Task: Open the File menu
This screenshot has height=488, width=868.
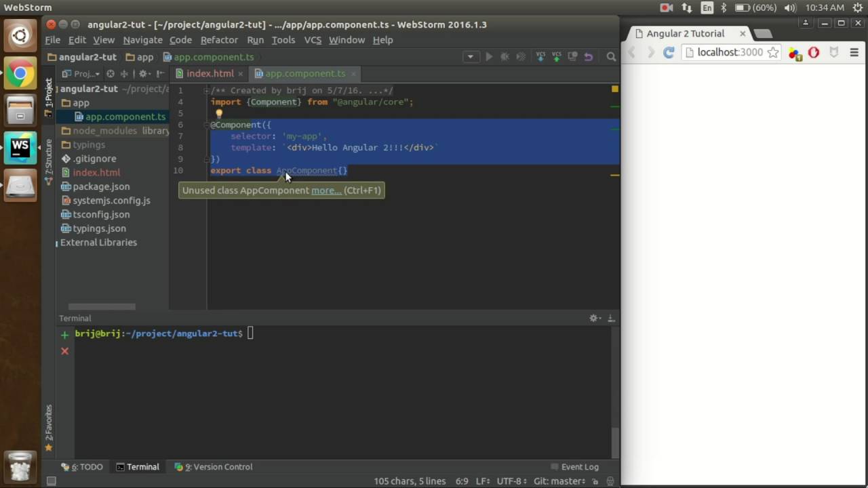Action: pyautogui.click(x=52, y=40)
